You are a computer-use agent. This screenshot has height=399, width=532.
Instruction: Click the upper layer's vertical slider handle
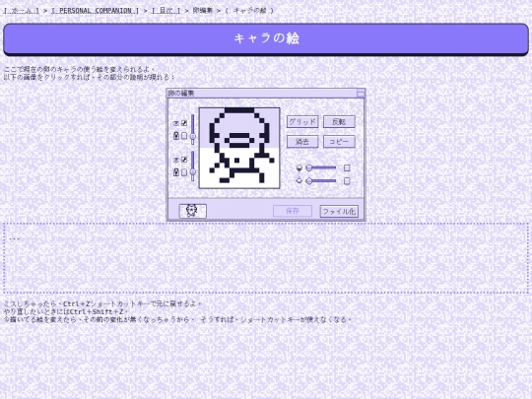pos(193,137)
